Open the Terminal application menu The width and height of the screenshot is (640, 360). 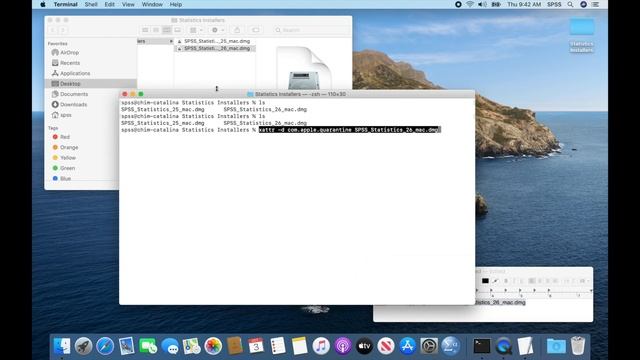tap(65, 4)
